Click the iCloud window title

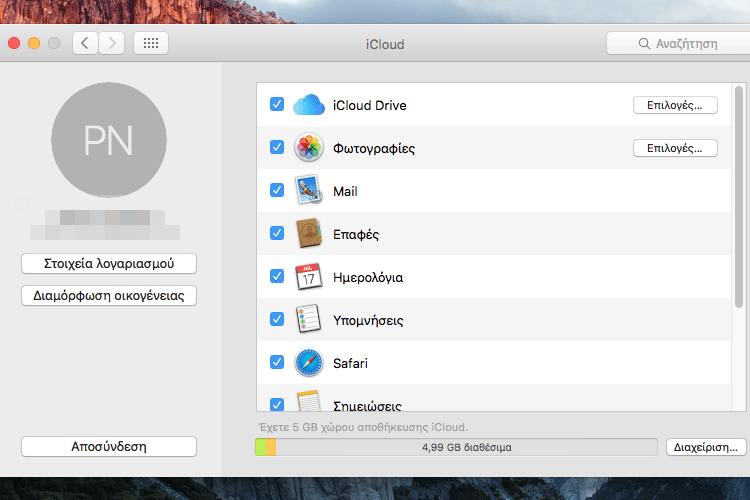385,44
